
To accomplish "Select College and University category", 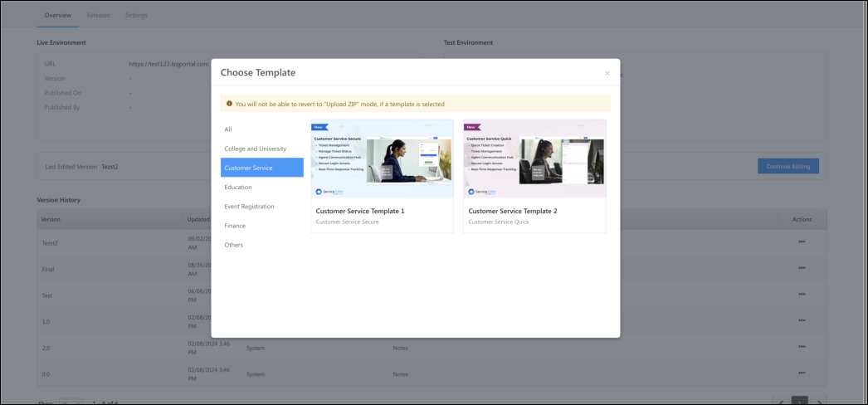I will (x=262, y=149).
